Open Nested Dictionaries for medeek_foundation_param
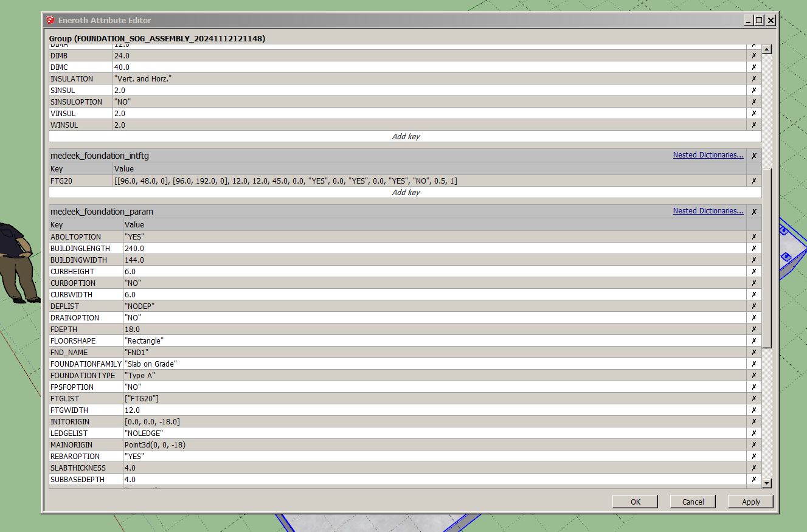The image size is (807, 532). pos(708,211)
